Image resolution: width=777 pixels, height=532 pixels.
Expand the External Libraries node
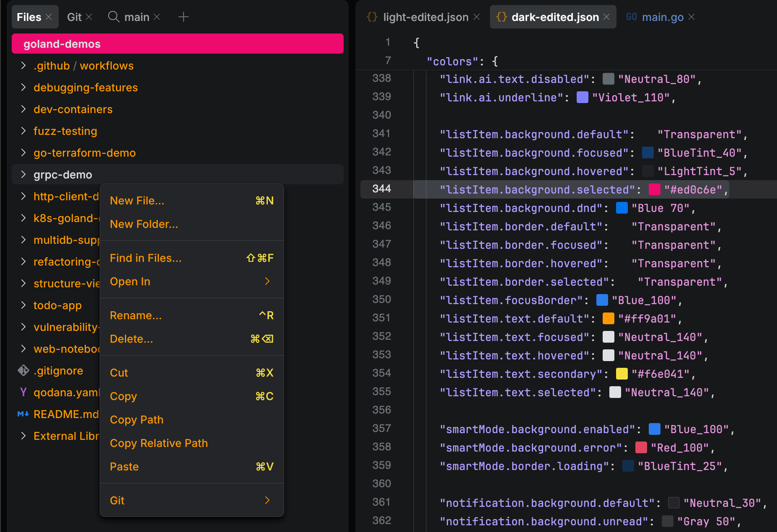coord(23,436)
